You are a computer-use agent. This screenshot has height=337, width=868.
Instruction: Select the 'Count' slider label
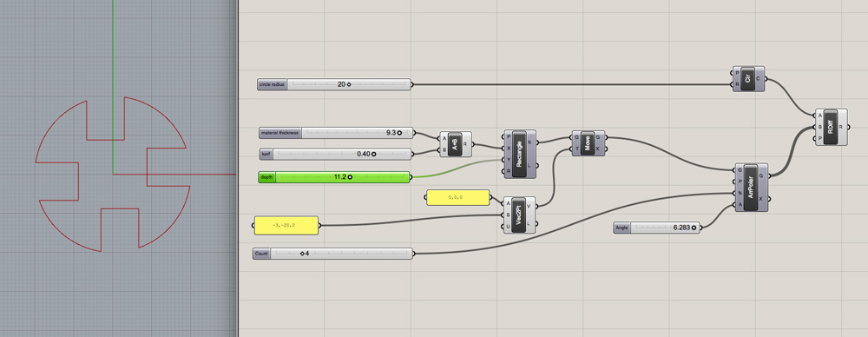pyautogui.click(x=262, y=254)
